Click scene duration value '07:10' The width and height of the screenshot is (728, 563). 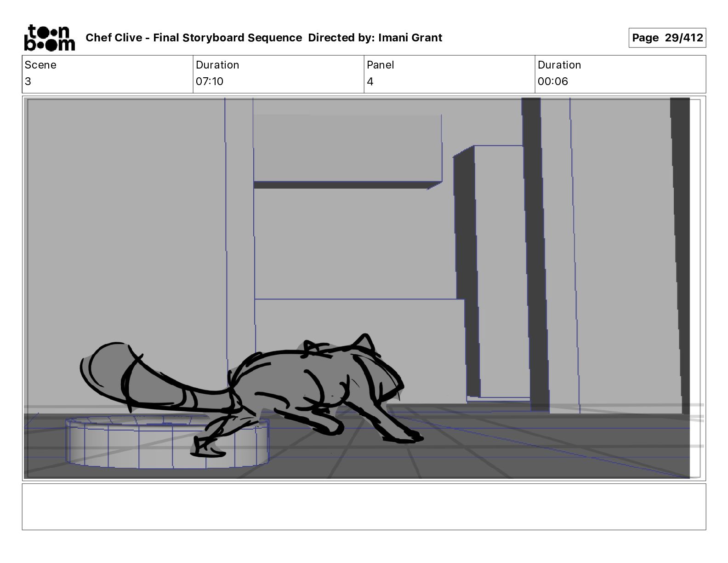[x=210, y=81]
